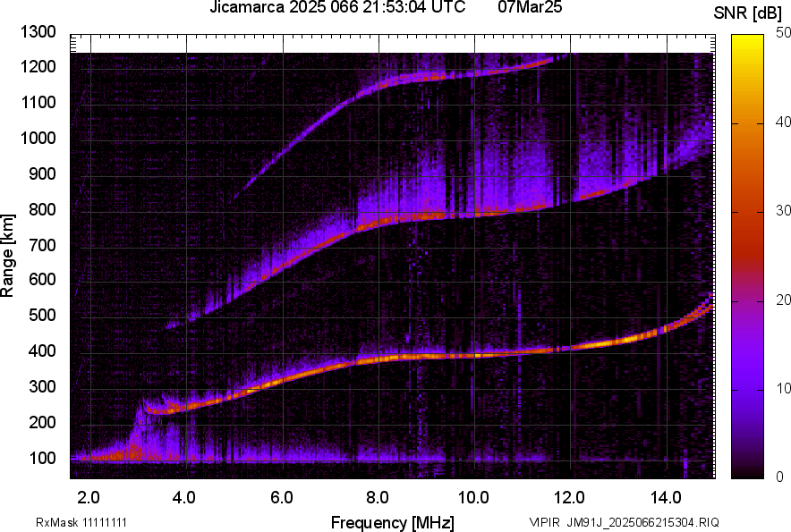
Task: Click the date label '07Mar25'
Action: (530, 7)
